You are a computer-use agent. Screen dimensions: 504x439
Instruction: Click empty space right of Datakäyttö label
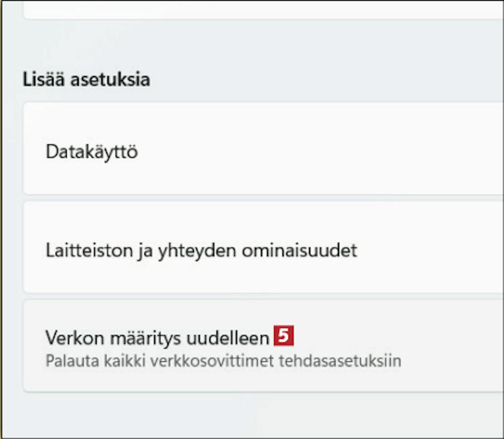click(319, 151)
